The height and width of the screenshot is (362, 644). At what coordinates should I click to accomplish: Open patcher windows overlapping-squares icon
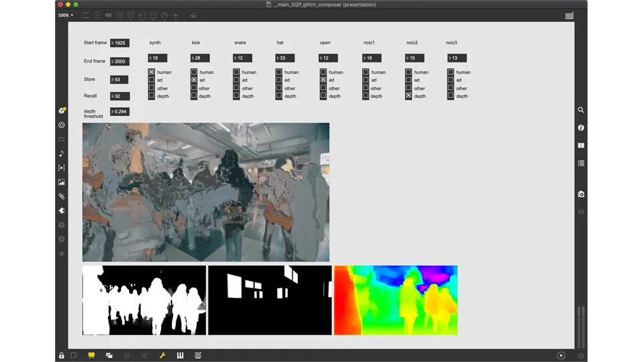(109, 355)
